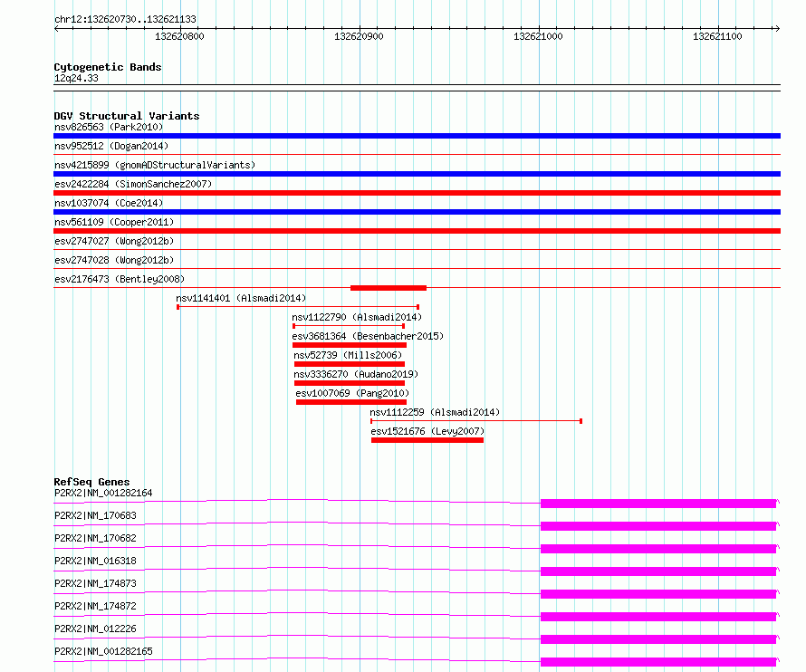Select the red bar under esv3681364 label
This screenshot has width=806, height=672.
350,345
